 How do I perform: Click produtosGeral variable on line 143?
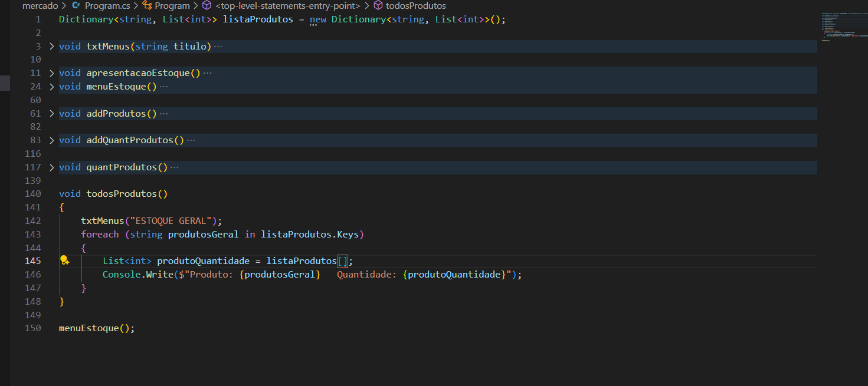[x=204, y=235]
